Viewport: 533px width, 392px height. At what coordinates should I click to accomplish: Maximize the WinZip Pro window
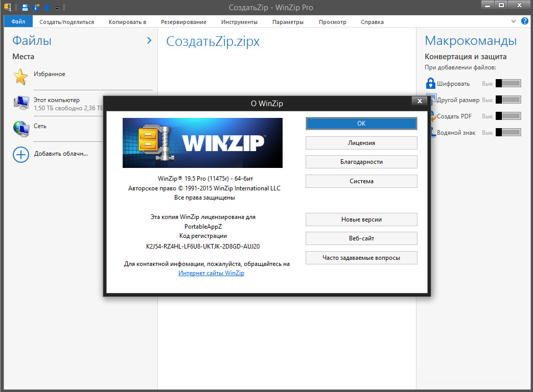click(x=501, y=5)
